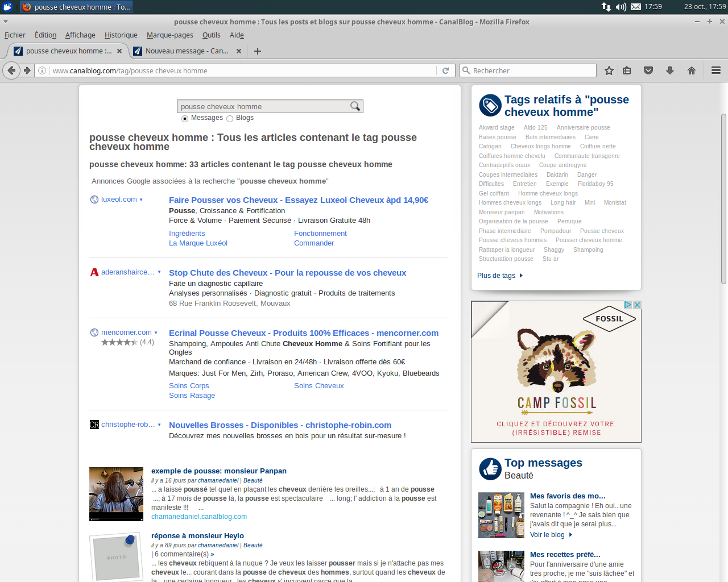Expand the aderanshaircentre ad dropdown arrow
Viewport: 728px width, 582px height.
tap(159, 272)
